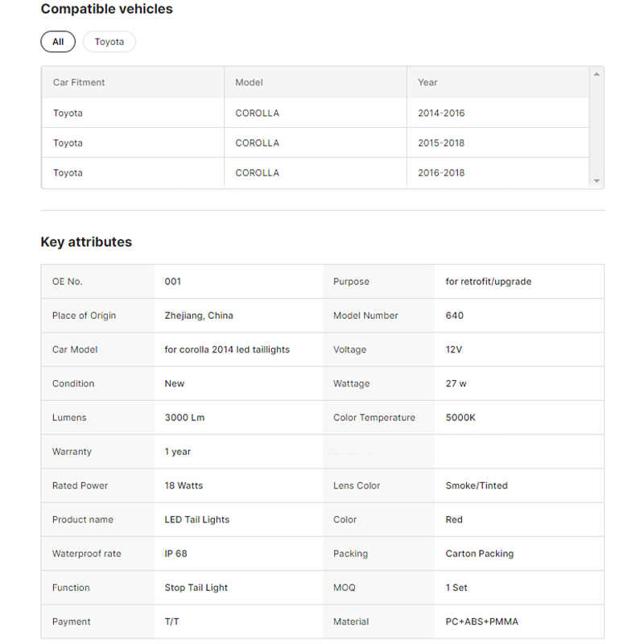Select the year cell showing 2016-2018
This screenshot has width=644, height=644.
pyautogui.click(x=441, y=173)
